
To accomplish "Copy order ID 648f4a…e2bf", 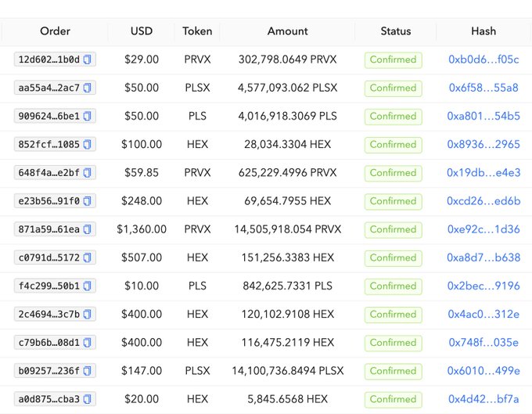I will [87, 173].
